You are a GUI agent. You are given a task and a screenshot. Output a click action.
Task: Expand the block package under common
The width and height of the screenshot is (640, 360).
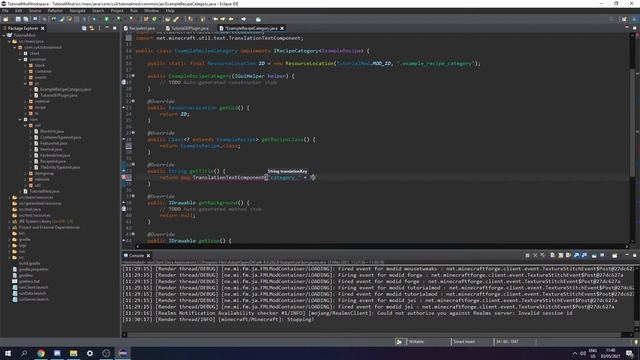tap(26, 65)
